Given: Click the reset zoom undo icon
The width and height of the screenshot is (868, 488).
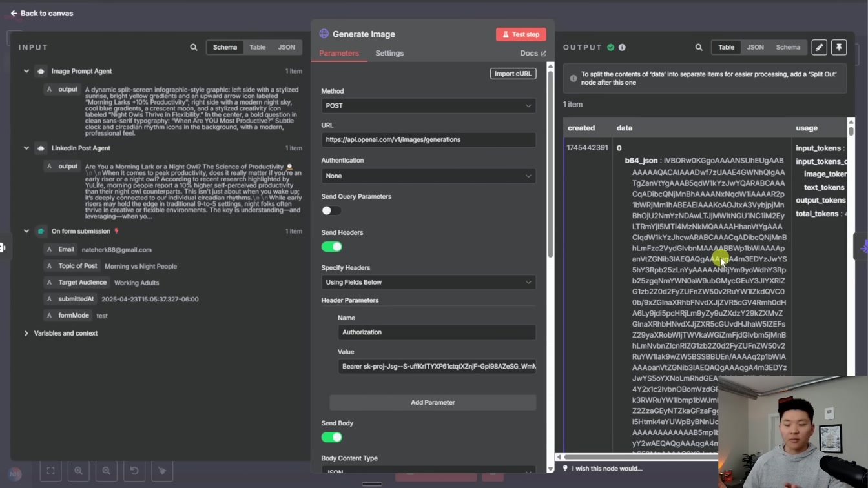Looking at the screenshot, I should coord(134,471).
